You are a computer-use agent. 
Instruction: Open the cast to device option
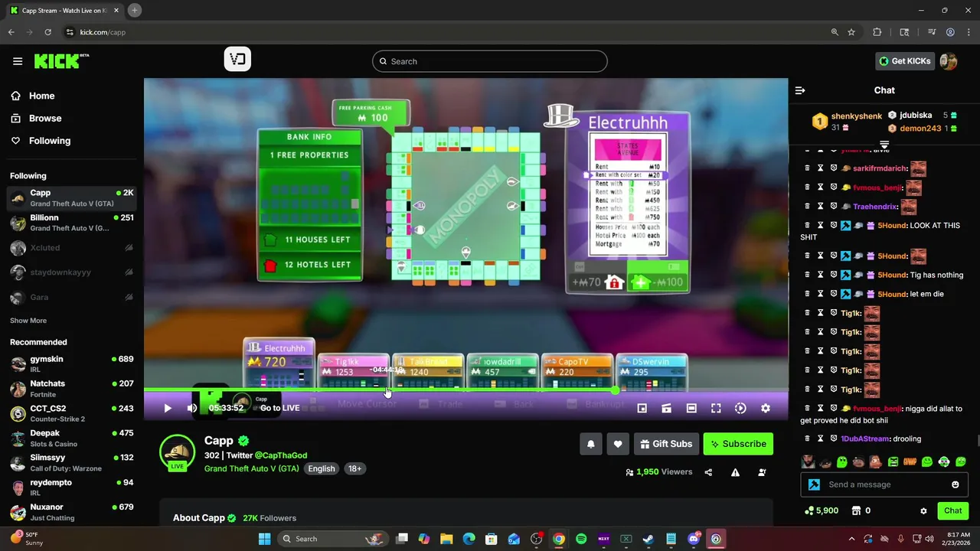pos(667,409)
